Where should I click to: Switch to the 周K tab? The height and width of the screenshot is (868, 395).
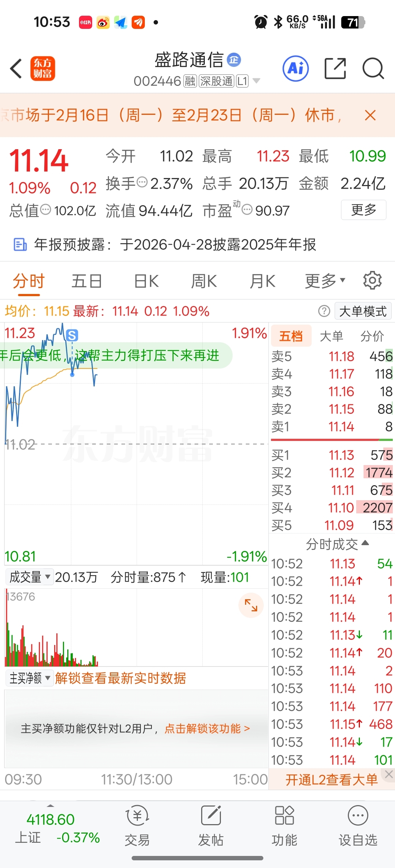pos(204,281)
